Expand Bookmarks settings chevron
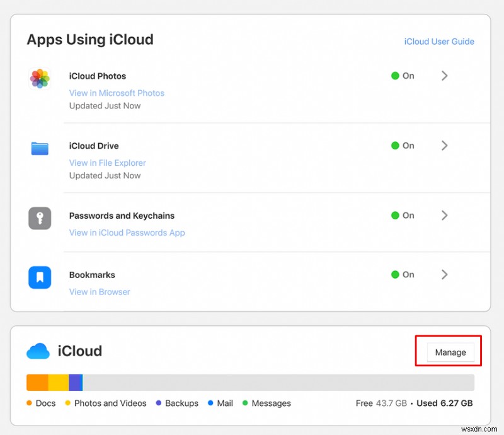Image resolution: width=504 pixels, height=435 pixels. 444,275
